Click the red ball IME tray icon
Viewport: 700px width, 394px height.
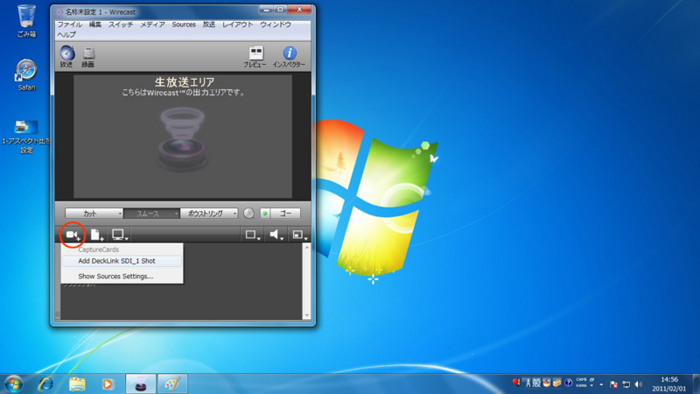coord(517,382)
